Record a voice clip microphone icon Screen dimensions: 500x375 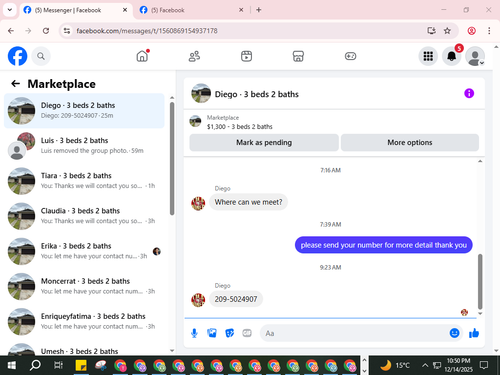coord(194,333)
